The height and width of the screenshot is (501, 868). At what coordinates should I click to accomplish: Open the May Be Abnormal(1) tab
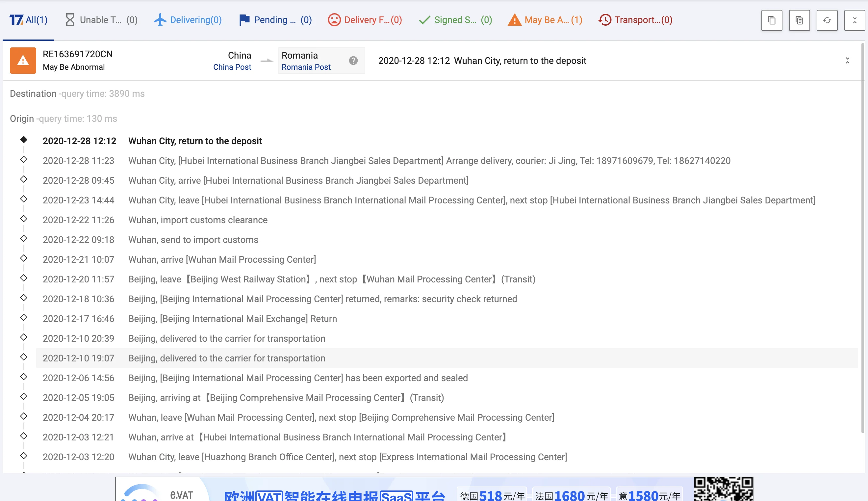click(545, 20)
